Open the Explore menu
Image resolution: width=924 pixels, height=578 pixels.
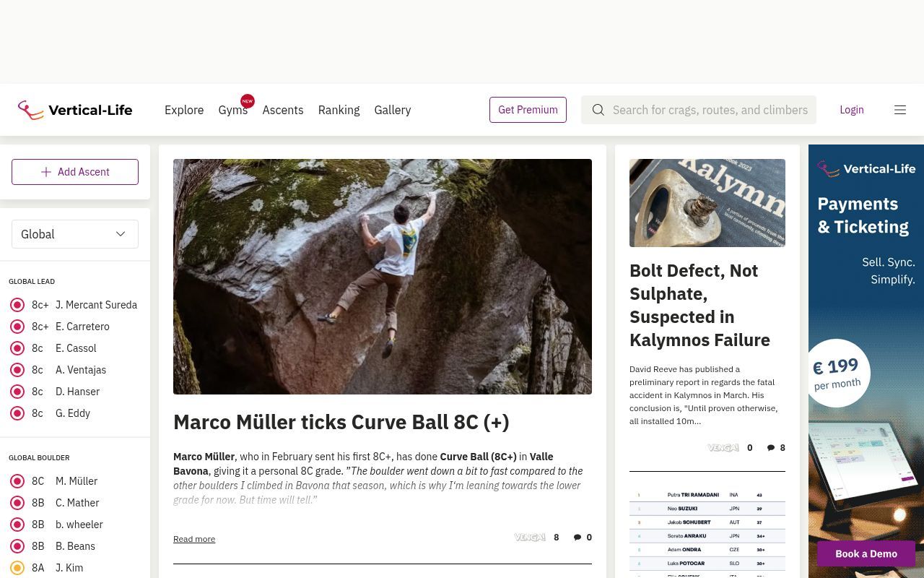point(184,110)
